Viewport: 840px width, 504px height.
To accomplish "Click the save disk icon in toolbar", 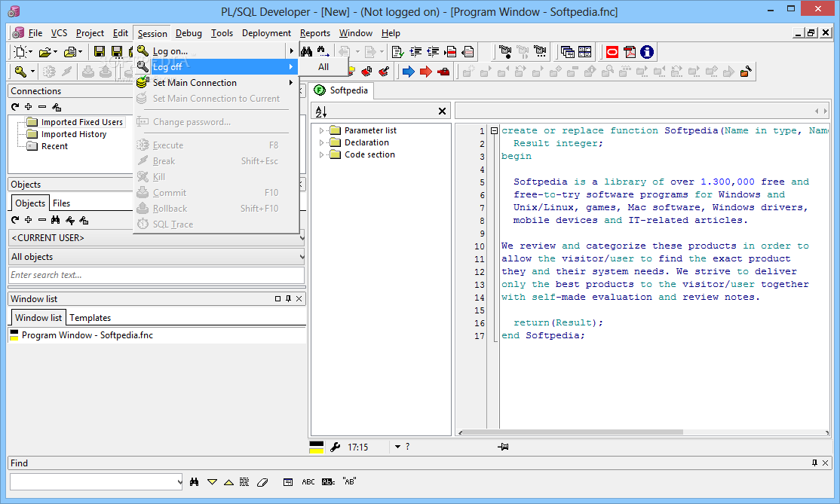I will tap(100, 52).
